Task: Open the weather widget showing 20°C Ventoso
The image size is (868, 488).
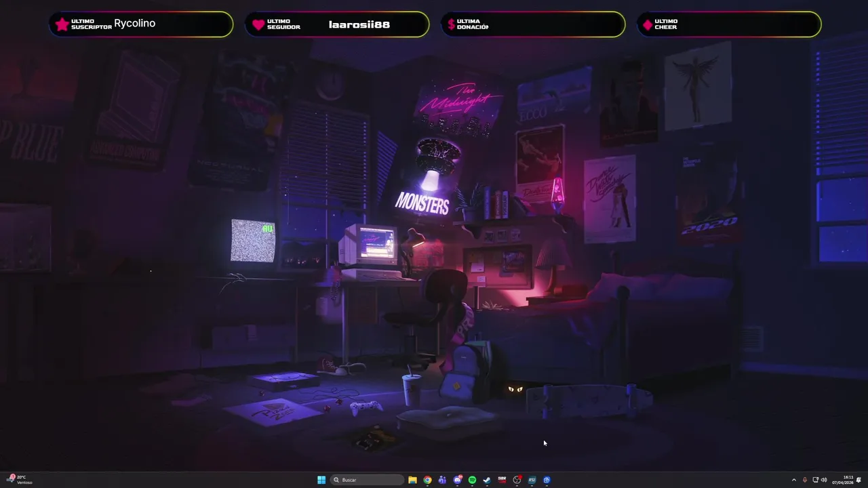Action: coord(20,480)
